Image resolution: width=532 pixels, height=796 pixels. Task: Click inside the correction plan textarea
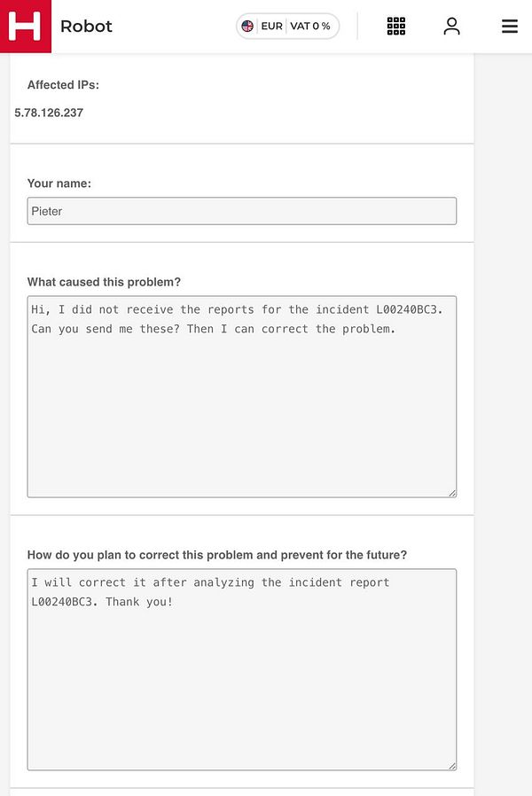click(241, 667)
